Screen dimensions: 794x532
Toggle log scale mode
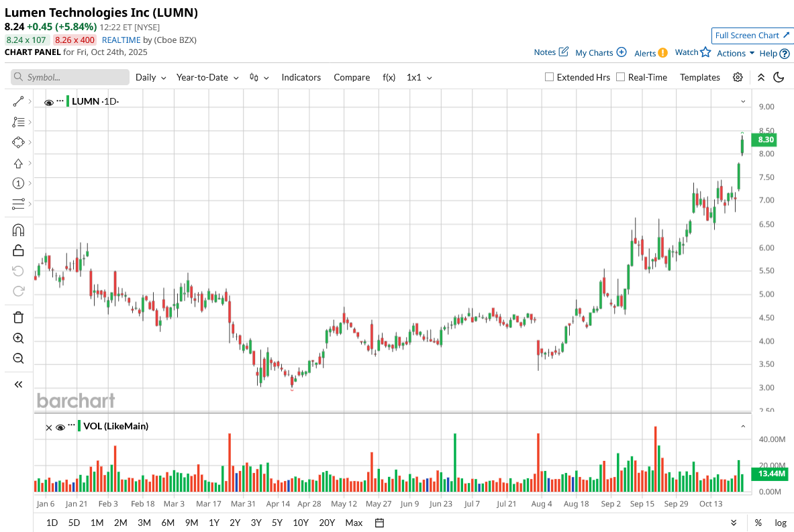pos(781,523)
